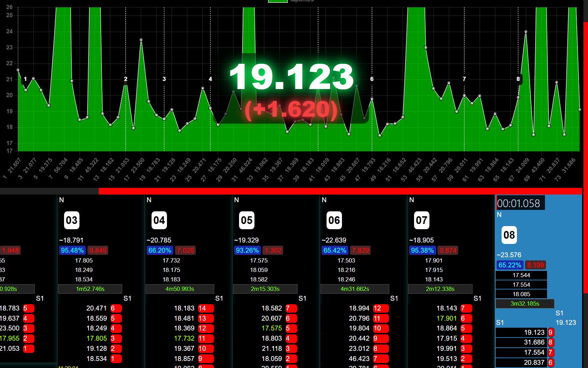Select the stint 04 number badge
This screenshot has width=588, height=368.
point(159,220)
